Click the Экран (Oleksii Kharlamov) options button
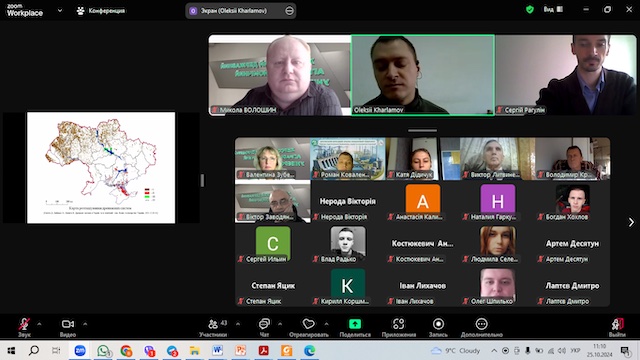 coord(289,11)
